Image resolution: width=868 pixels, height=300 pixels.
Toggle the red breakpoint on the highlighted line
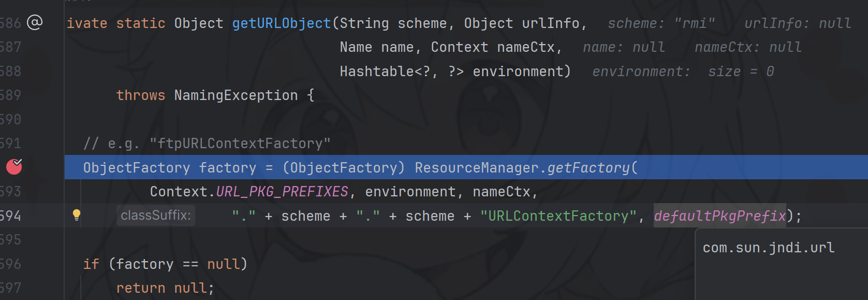tap(14, 167)
